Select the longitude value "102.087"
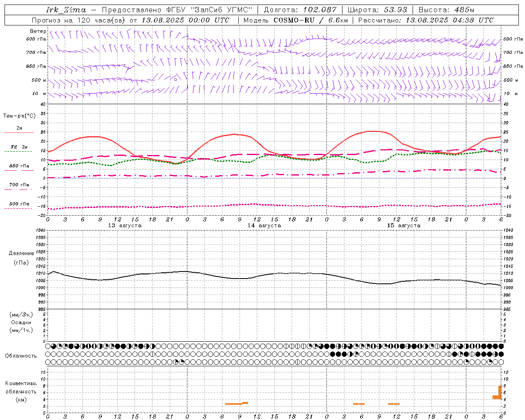Screen dimensions: 525x420 coord(320,10)
